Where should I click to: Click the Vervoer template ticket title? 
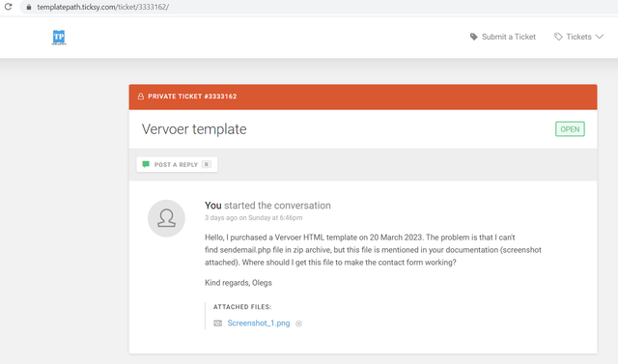[x=194, y=129]
